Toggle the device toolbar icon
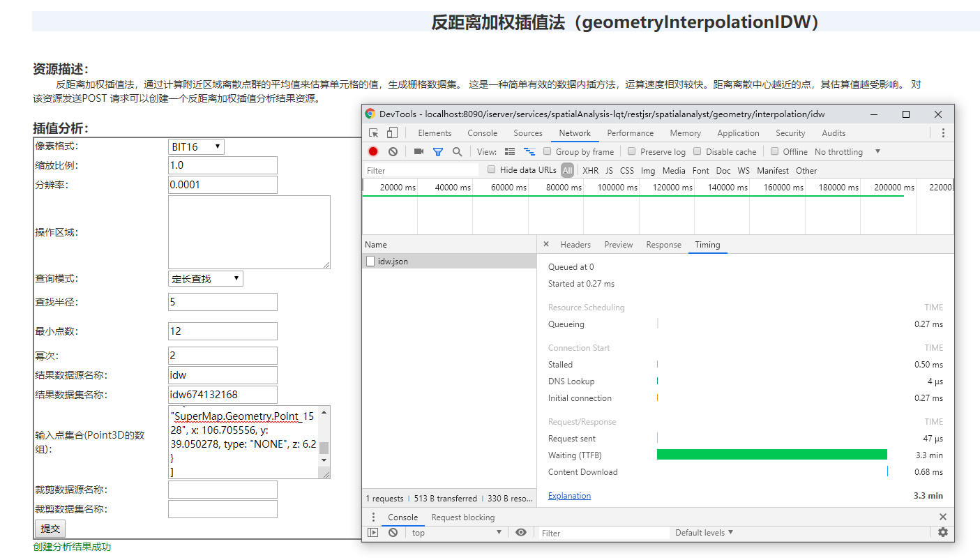Image resolution: width=980 pixels, height=560 pixels. [392, 133]
